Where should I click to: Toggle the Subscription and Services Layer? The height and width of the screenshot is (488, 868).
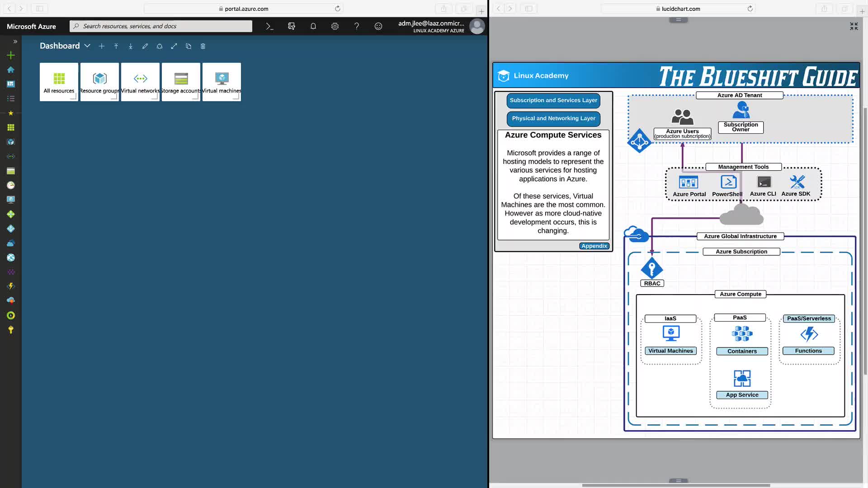point(553,100)
